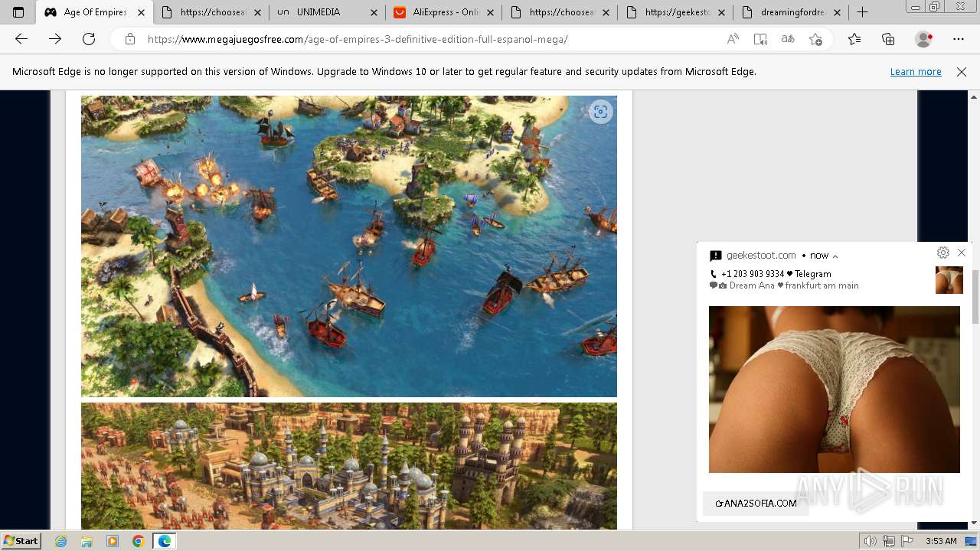
Task: Switch to the second chooseai tab, next to AliExpress
Action: pos(560,12)
